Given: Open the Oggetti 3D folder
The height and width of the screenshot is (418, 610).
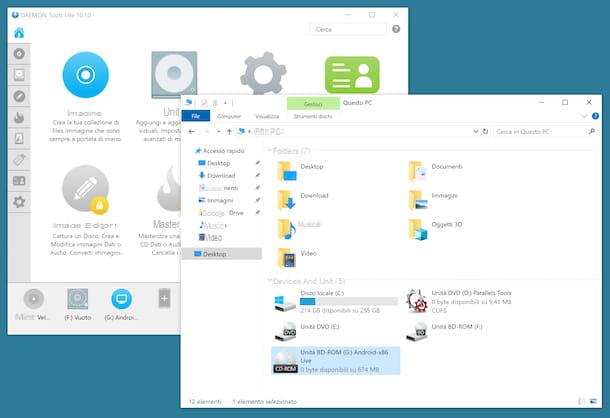Looking at the screenshot, I should [x=435, y=229].
